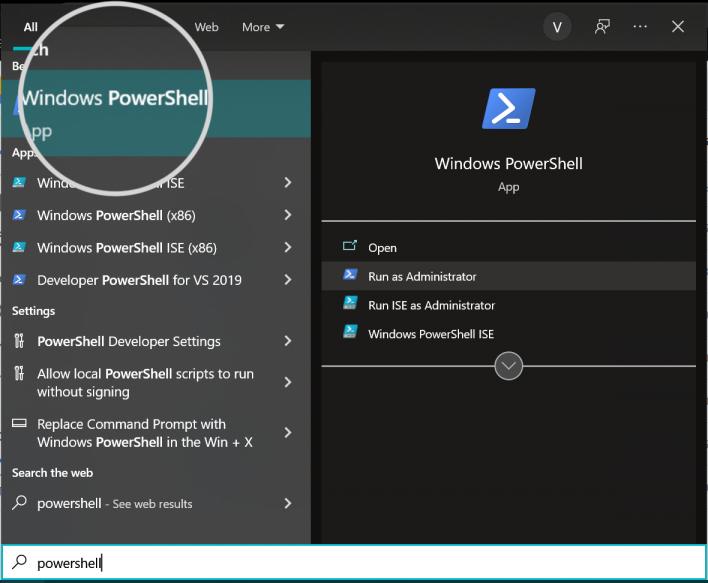708x583 pixels.
Task: Click tools icon beside Allow local PowerShell scripts
Action: pyautogui.click(x=19, y=373)
